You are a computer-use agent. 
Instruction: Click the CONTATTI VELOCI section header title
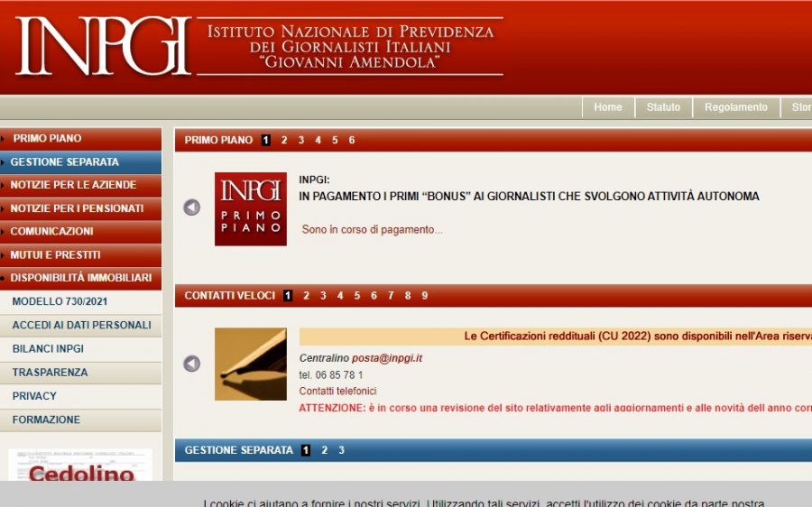click(x=230, y=296)
